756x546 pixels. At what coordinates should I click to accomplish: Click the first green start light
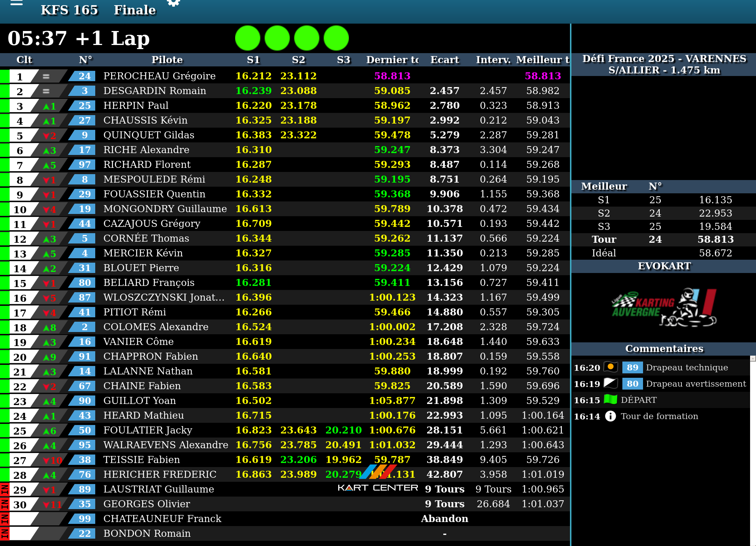click(x=248, y=38)
